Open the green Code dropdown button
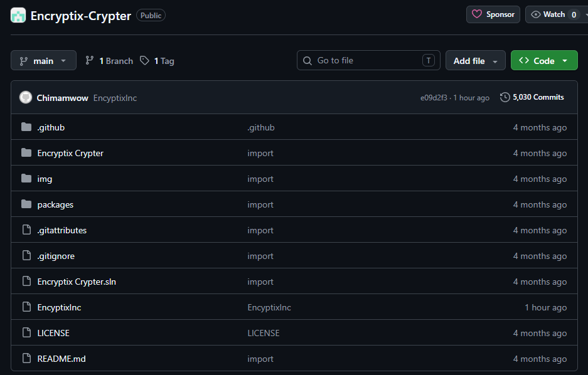The image size is (588, 375). click(x=543, y=61)
